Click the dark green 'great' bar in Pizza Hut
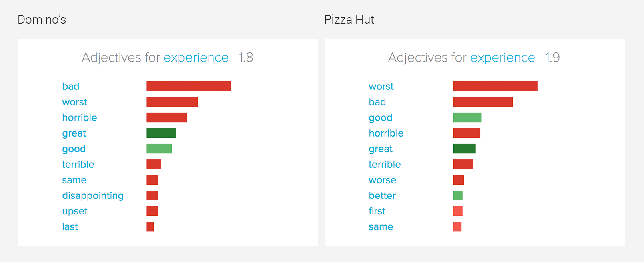 pos(464,149)
